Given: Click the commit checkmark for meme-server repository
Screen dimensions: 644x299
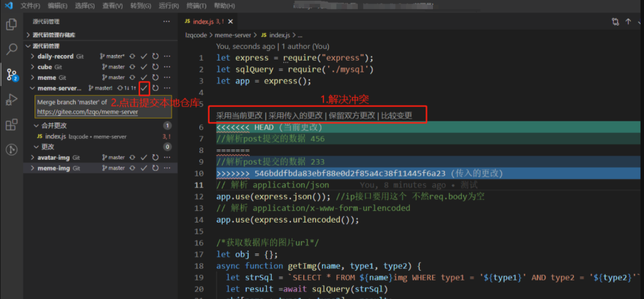Looking at the screenshot, I should [144, 87].
